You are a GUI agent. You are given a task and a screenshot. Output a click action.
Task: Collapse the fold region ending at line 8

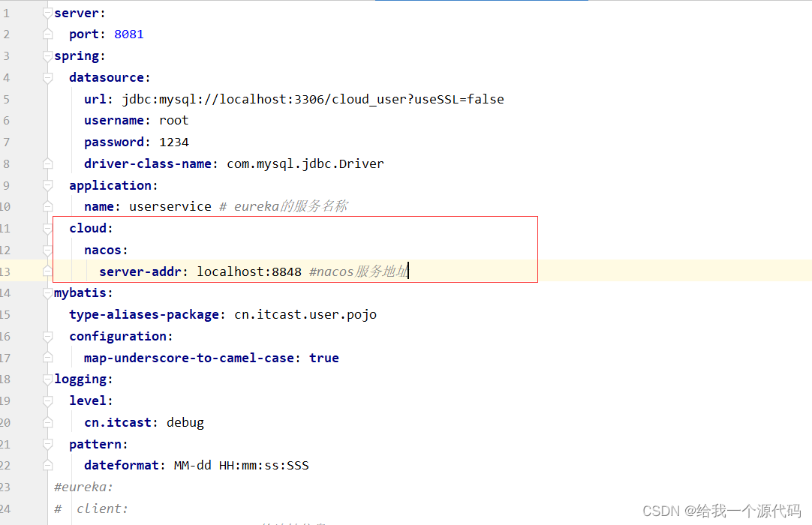47,163
